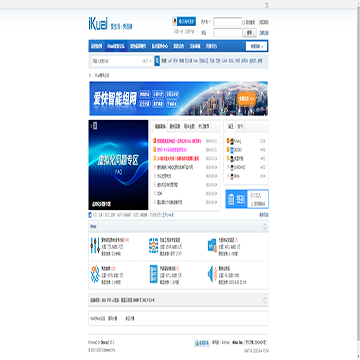This screenshot has width=360, height=360.
Task: Select the first item in the blue navbar
Action: point(97,46)
